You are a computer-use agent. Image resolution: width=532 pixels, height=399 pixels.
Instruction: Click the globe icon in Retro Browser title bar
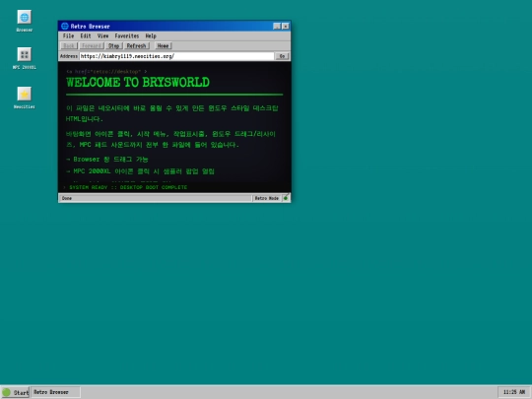point(64,27)
